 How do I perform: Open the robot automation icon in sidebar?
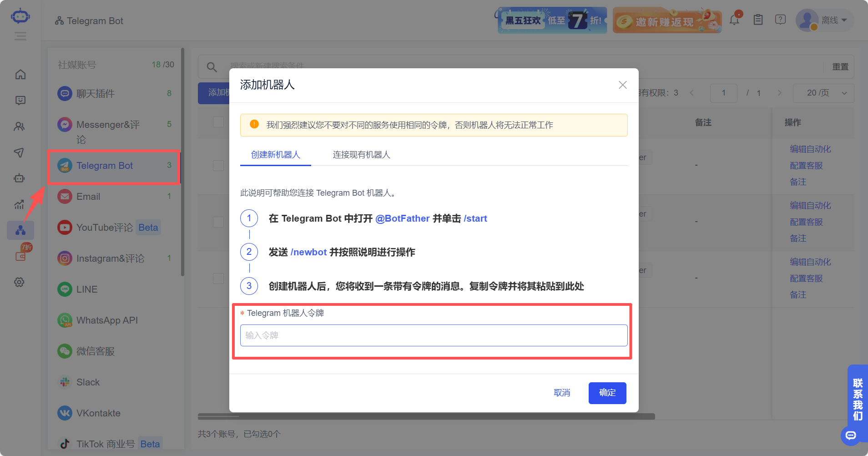[19, 178]
